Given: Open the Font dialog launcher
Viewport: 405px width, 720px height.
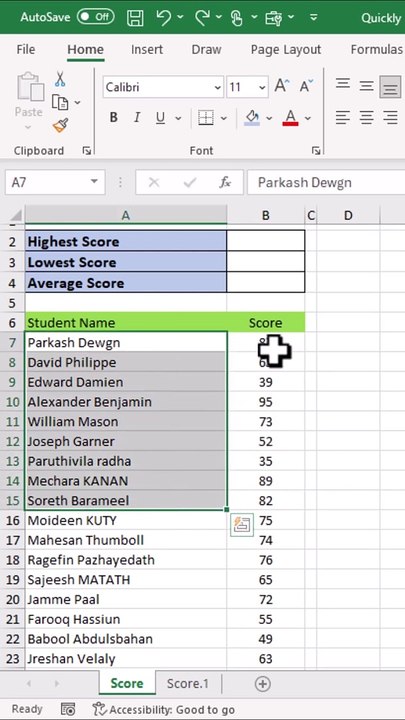Looking at the screenshot, I should 316,151.
